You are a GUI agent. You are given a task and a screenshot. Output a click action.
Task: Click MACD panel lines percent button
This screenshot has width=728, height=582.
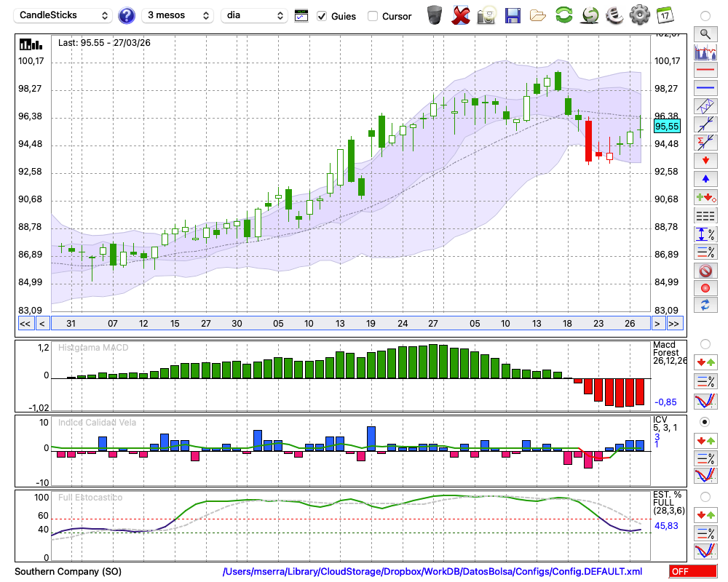705,381
